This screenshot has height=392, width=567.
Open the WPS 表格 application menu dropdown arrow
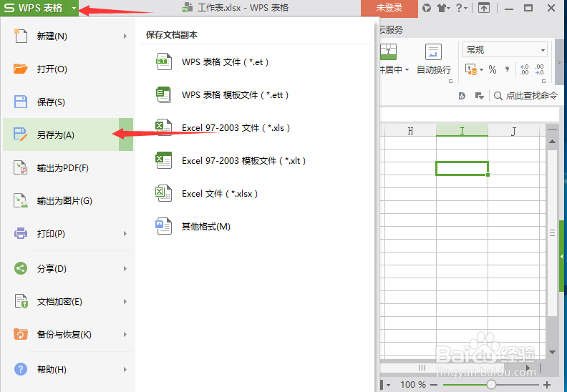[x=74, y=8]
